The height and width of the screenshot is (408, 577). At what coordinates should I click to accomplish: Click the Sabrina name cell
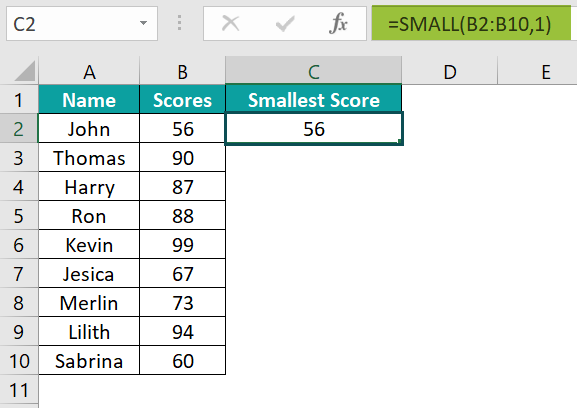click(x=89, y=361)
